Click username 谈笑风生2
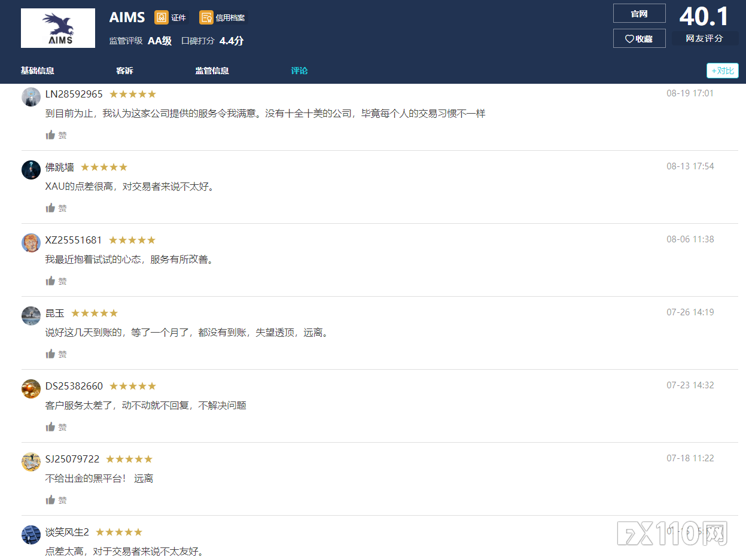 coord(67,532)
